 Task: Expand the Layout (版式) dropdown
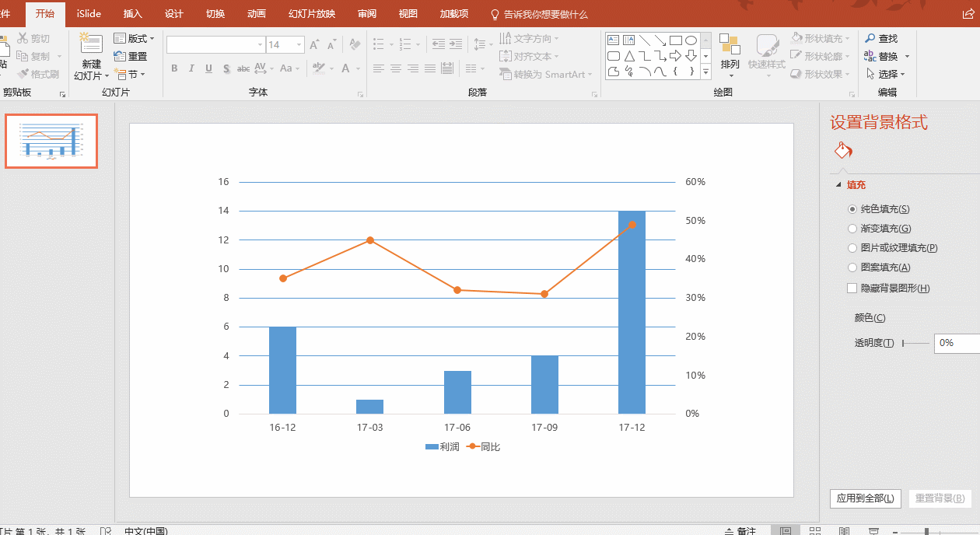pos(135,38)
